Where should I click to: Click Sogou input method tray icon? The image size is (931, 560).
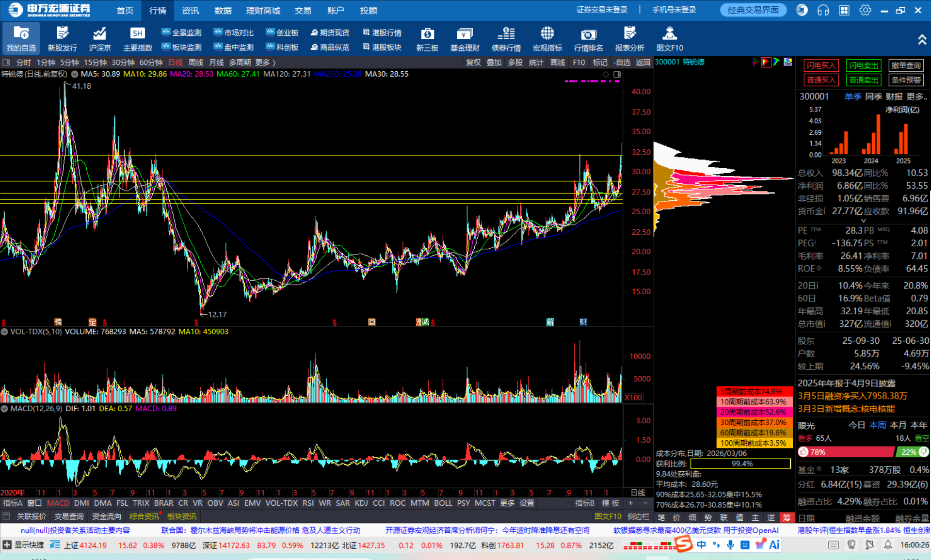click(x=683, y=544)
